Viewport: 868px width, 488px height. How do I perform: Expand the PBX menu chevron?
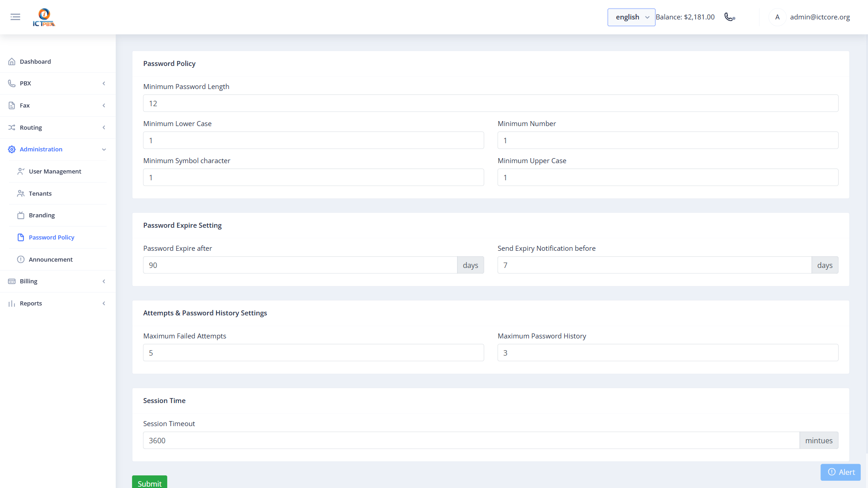click(x=104, y=84)
